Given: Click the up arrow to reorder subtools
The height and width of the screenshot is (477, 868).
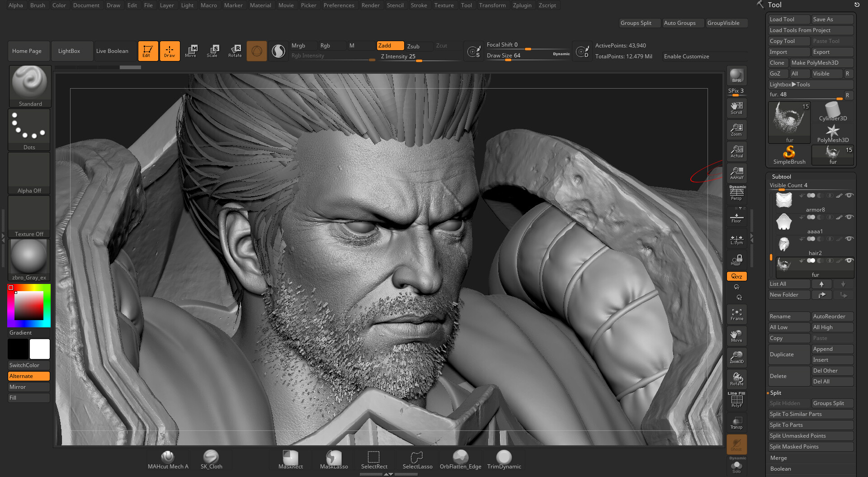Looking at the screenshot, I should point(822,284).
